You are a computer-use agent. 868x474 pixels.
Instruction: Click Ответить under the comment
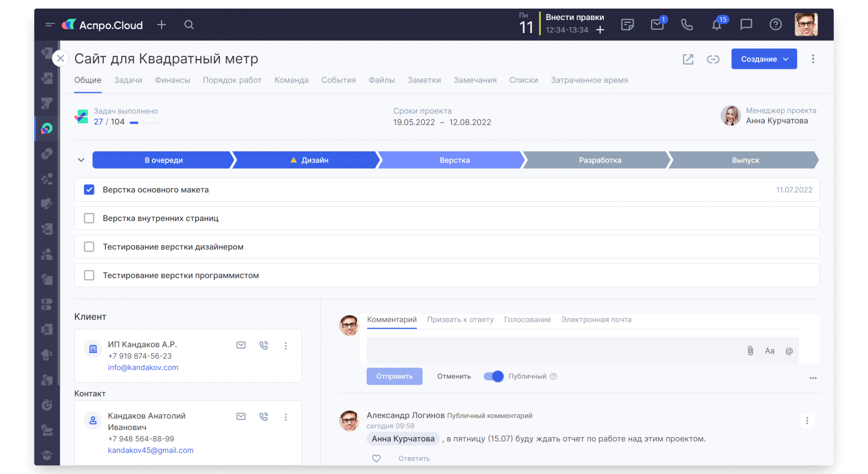(414, 459)
